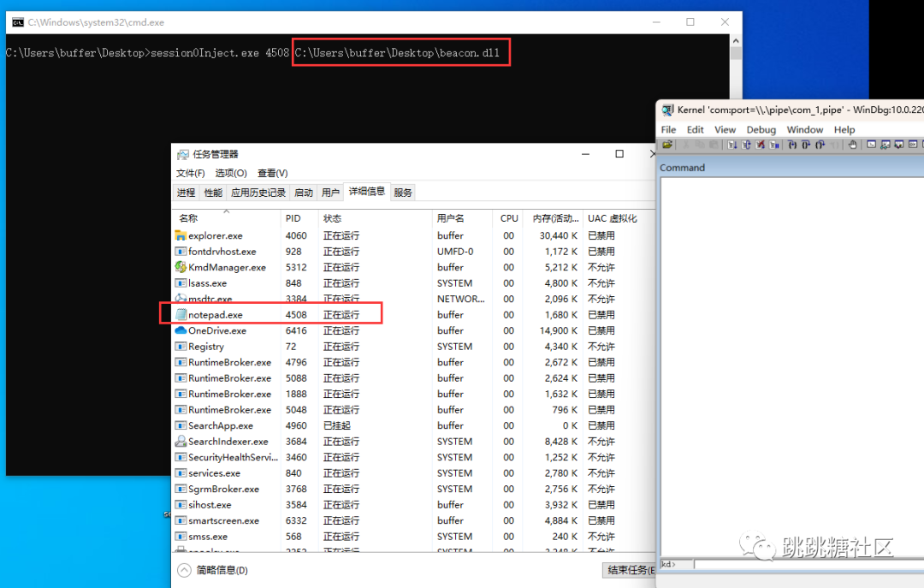The image size is (924, 588).
Task: Select the Step Into icon in WinDbg
Action: (x=792, y=146)
